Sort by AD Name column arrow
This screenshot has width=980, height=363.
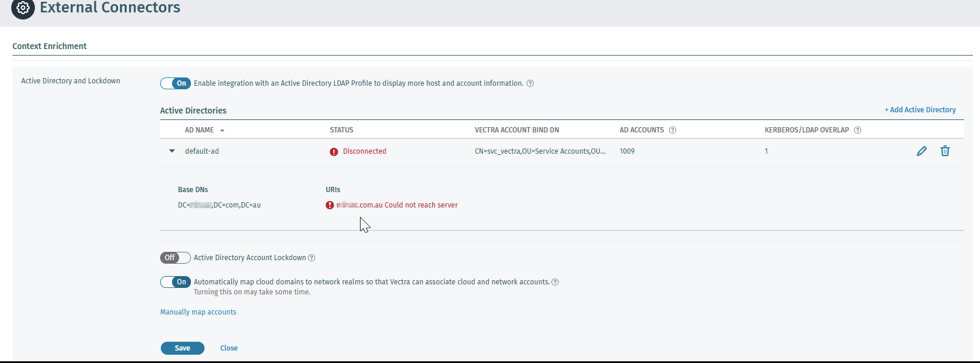222,130
